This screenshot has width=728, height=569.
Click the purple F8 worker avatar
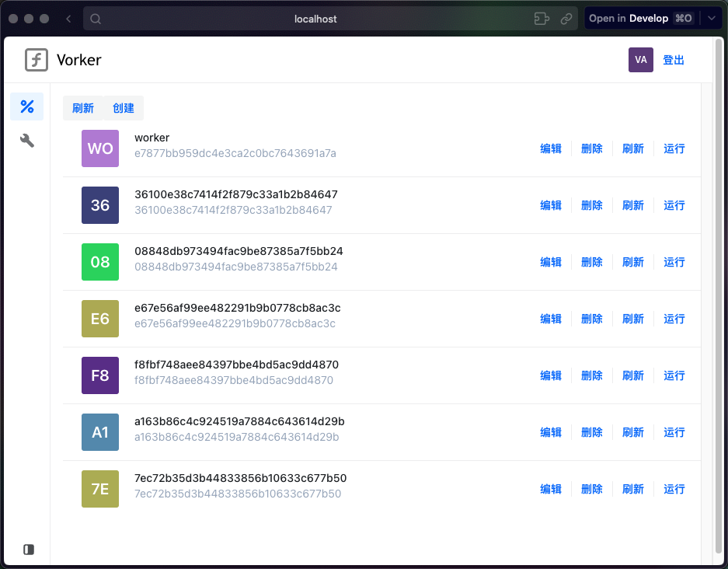100,375
